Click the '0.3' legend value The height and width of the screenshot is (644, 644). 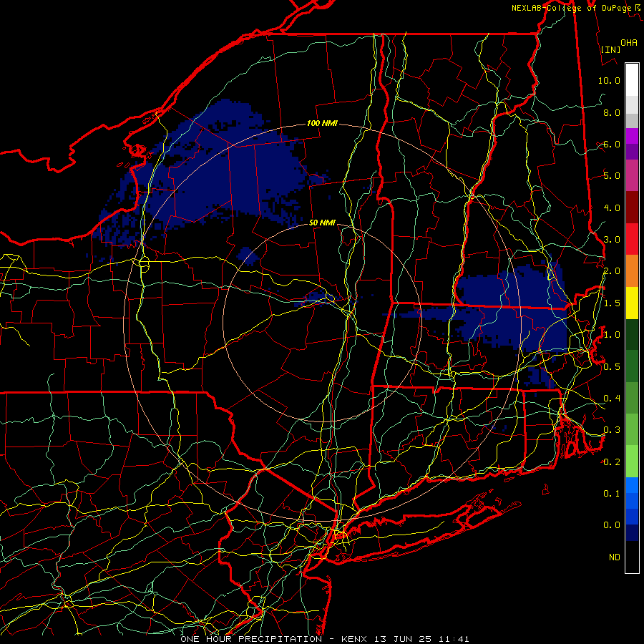(x=612, y=429)
